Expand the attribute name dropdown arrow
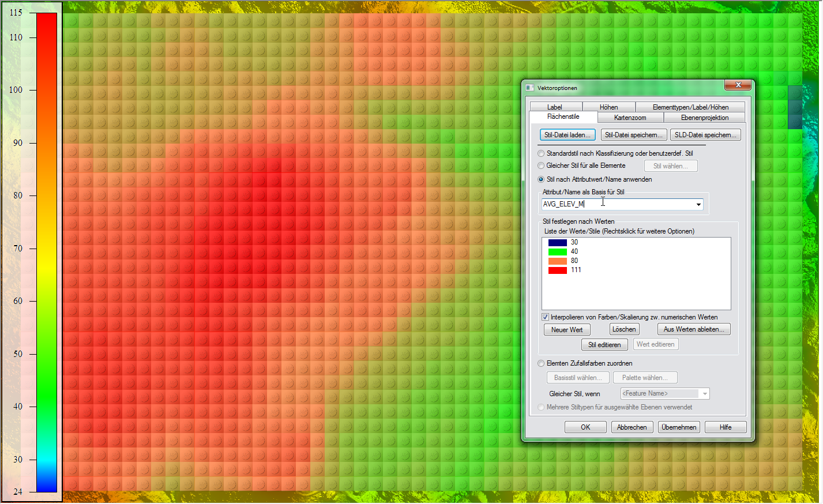The height and width of the screenshot is (504, 823). pyautogui.click(x=698, y=205)
